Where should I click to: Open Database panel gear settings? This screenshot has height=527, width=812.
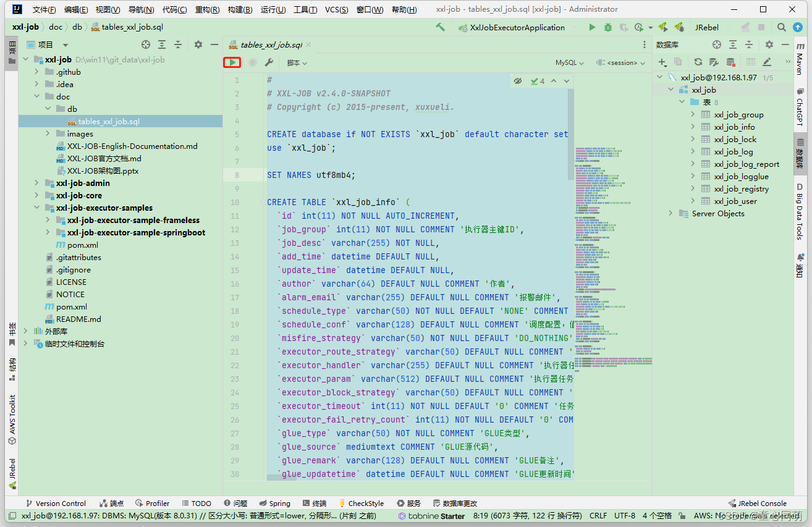tap(769, 44)
